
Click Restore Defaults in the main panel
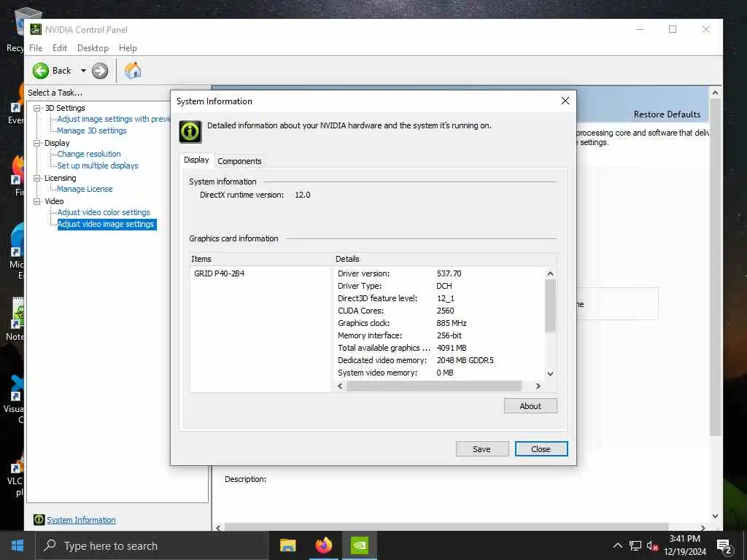[x=667, y=114]
